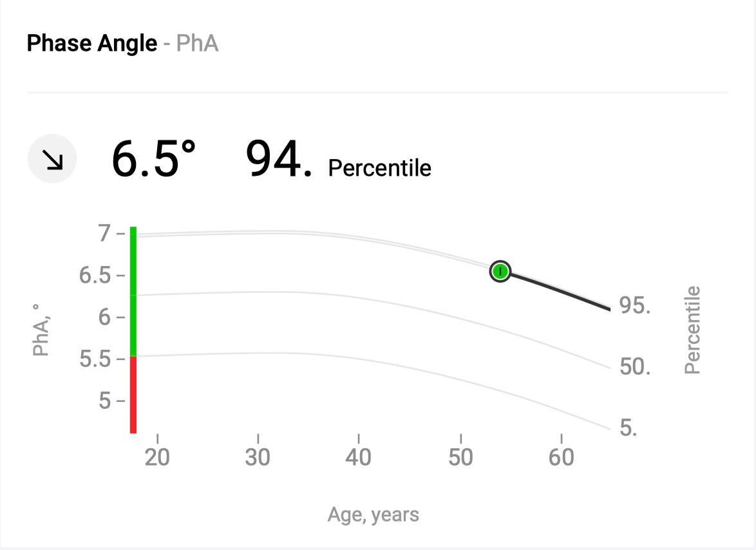This screenshot has height=550, width=756.
Task: Click age 20 on the x-axis
Action: (x=157, y=457)
